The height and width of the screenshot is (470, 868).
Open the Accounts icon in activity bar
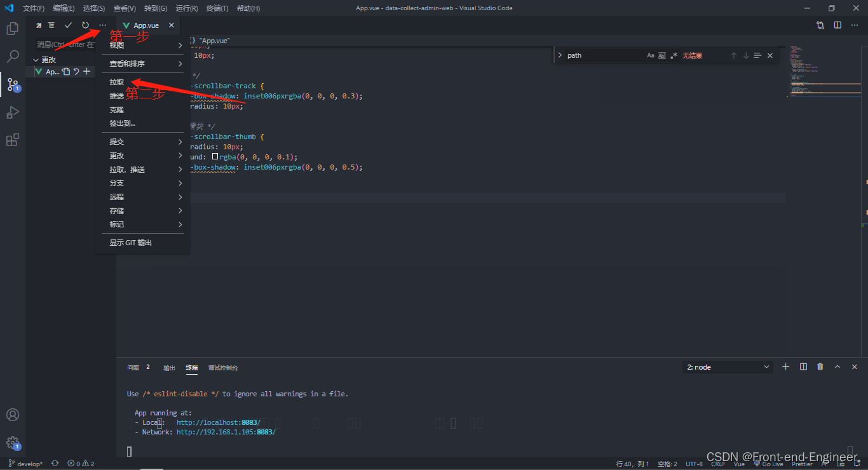click(13, 415)
